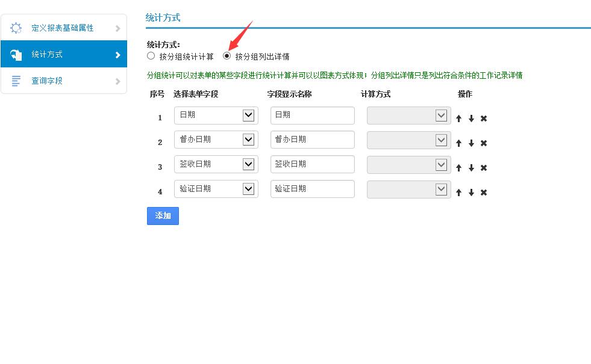Click the 统计方式 page heading
Viewport: 591px width, 364px height.
[163, 17]
